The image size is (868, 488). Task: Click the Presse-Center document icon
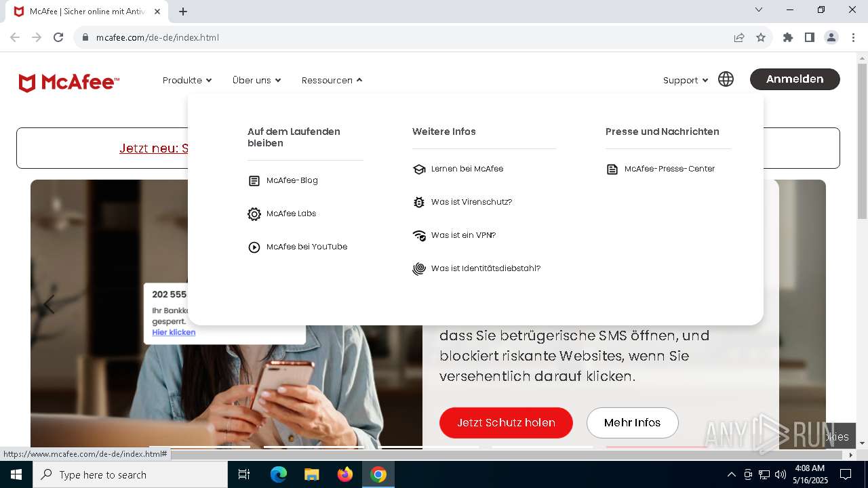click(612, 169)
